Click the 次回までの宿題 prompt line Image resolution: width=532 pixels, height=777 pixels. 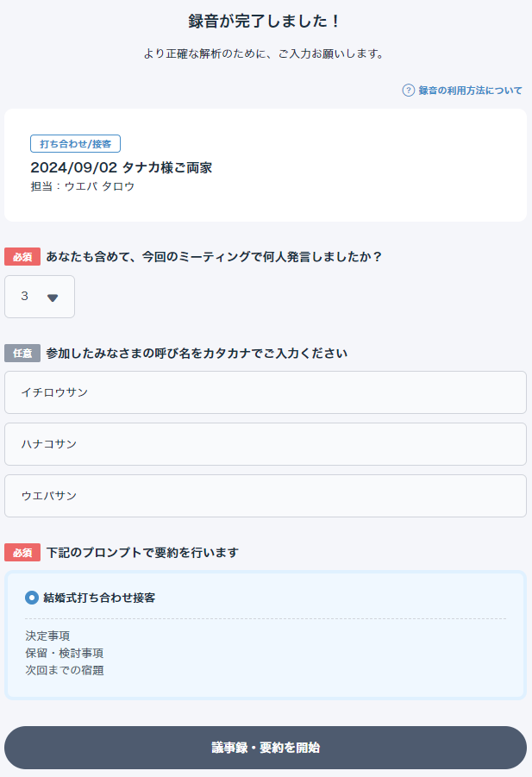pyautogui.click(x=65, y=670)
